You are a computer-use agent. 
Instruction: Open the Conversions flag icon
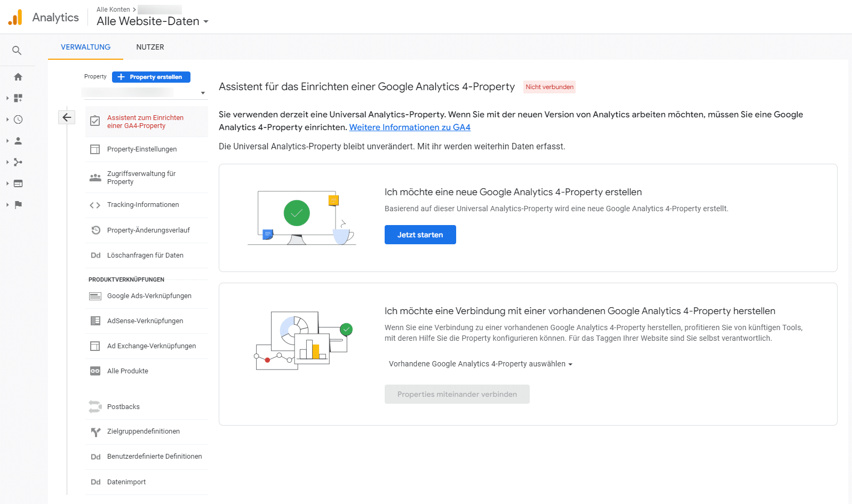tap(18, 205)
